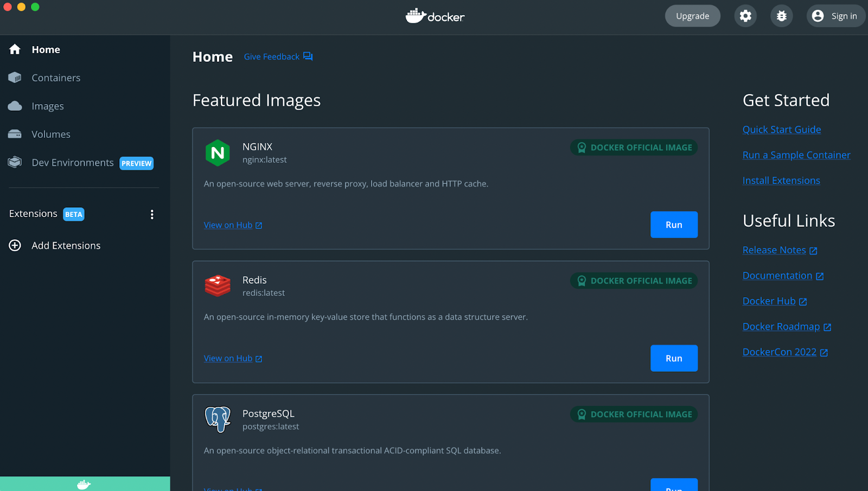Click external-link icon next to Docker Roadmap
This screenshot has width=868, height=491.
click(x=827, y=327)
